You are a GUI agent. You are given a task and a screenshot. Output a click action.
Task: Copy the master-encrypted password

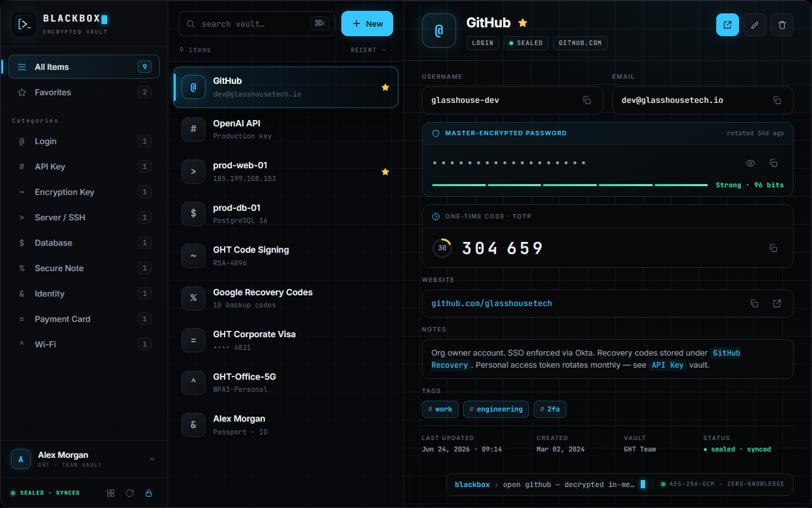tap(773, 163)
